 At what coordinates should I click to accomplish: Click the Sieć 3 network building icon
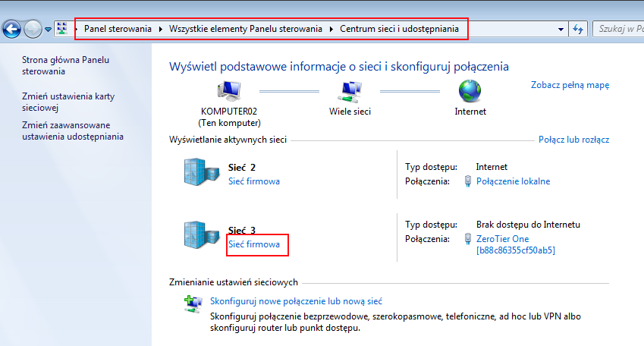[x=201, y=235]
